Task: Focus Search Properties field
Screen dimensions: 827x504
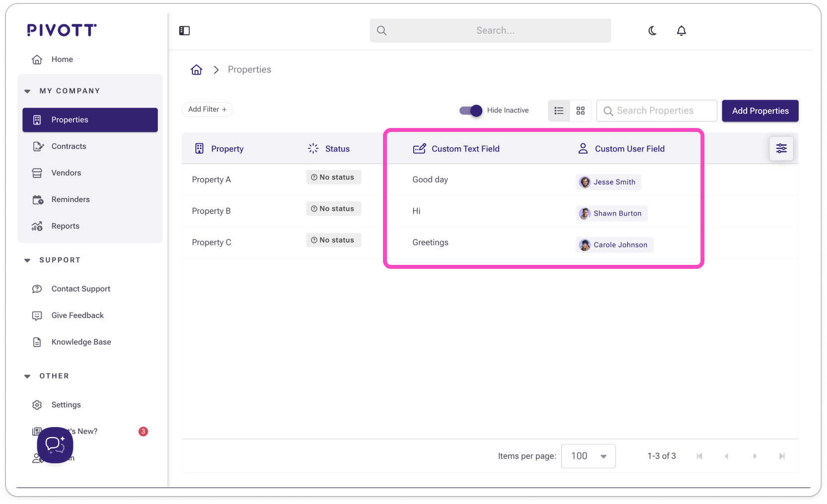Action: (x=657, y=111)
